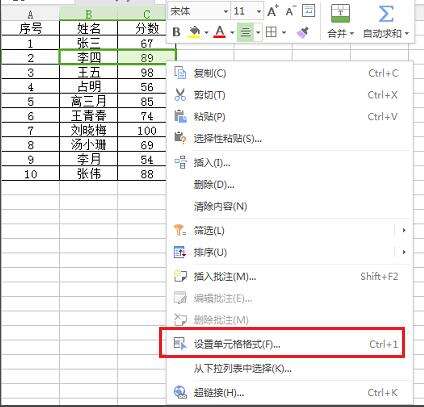Select column A header
424x407 pixels.
pyautogui.click(x=30, y=15)
